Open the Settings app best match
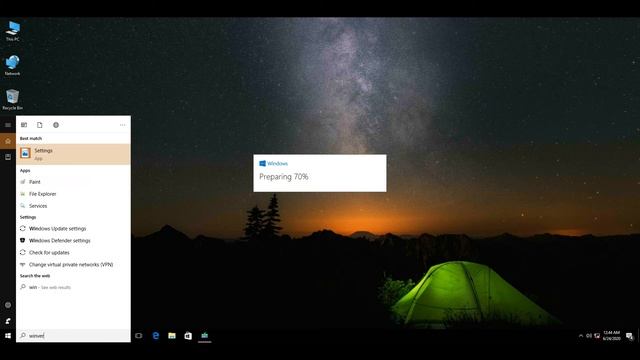640x360 pixels. 73,154
